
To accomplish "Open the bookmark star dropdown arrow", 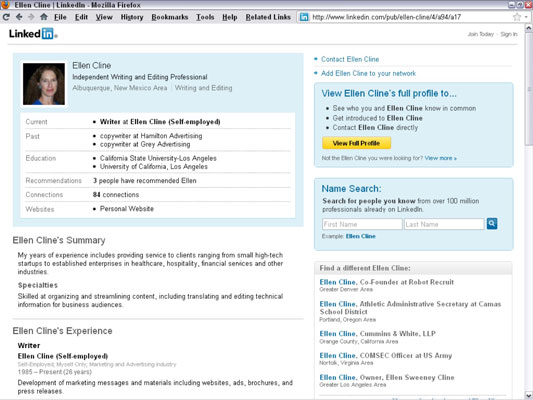I will pyautogui.click(x=526, y=17).
